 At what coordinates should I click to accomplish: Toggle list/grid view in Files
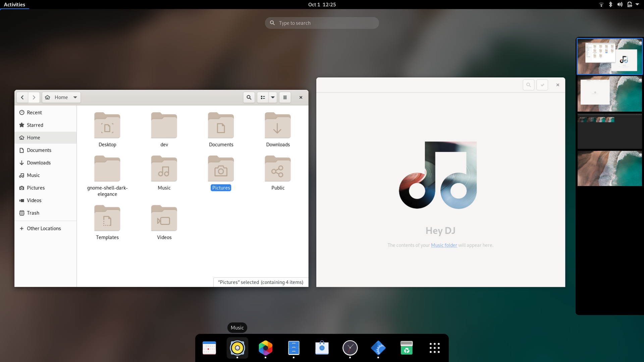(x=263, y=98)
